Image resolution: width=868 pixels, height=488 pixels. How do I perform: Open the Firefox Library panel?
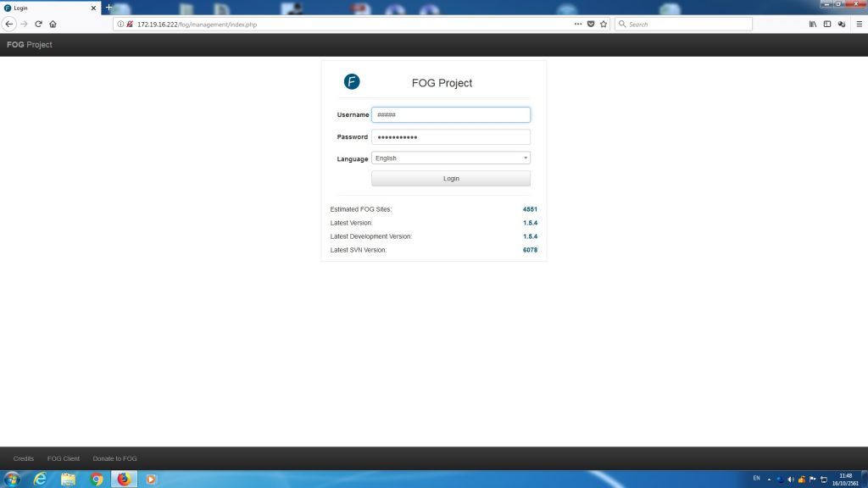813,24
